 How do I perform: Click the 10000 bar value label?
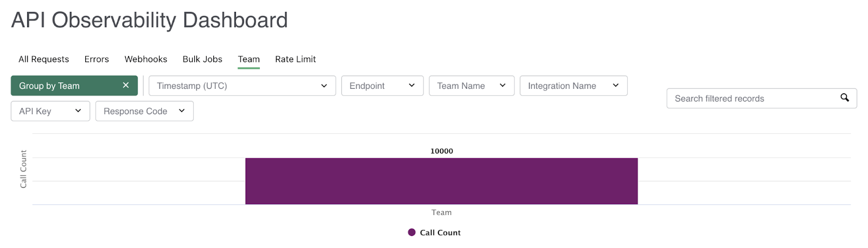[442, 151]
